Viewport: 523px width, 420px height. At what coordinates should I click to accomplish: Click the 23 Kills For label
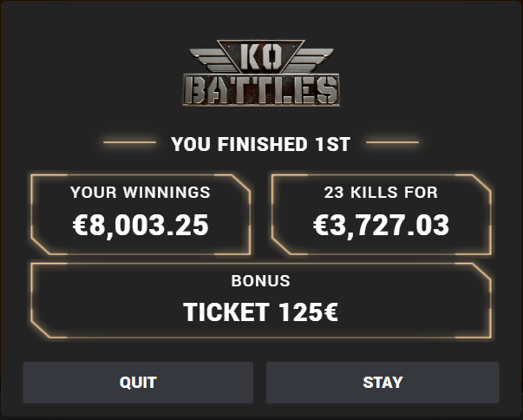(x=381, y=192)
